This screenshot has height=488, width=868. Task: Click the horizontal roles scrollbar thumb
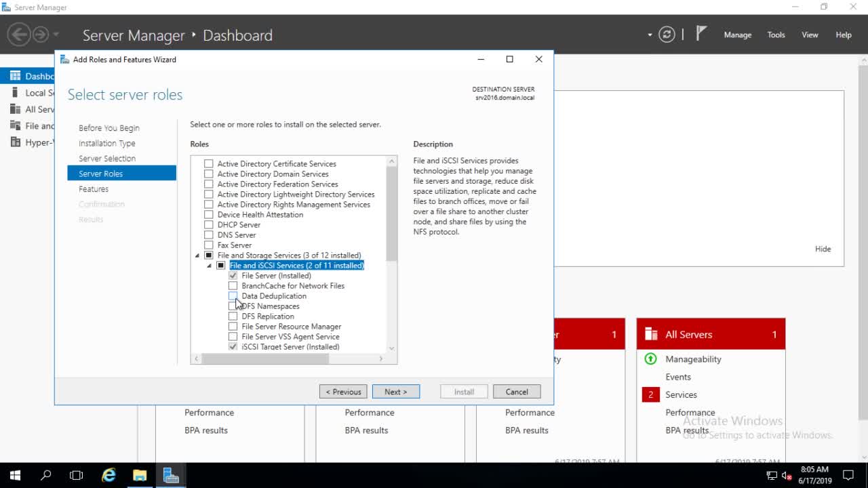coord(265,359)
